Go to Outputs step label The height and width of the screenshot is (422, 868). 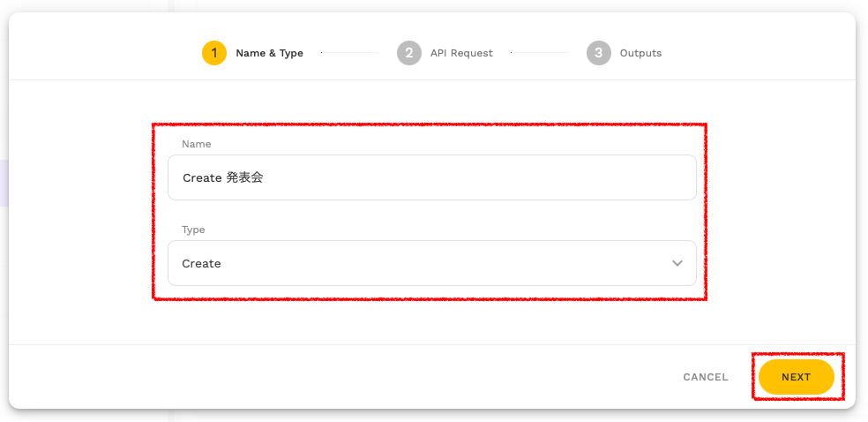640,53
